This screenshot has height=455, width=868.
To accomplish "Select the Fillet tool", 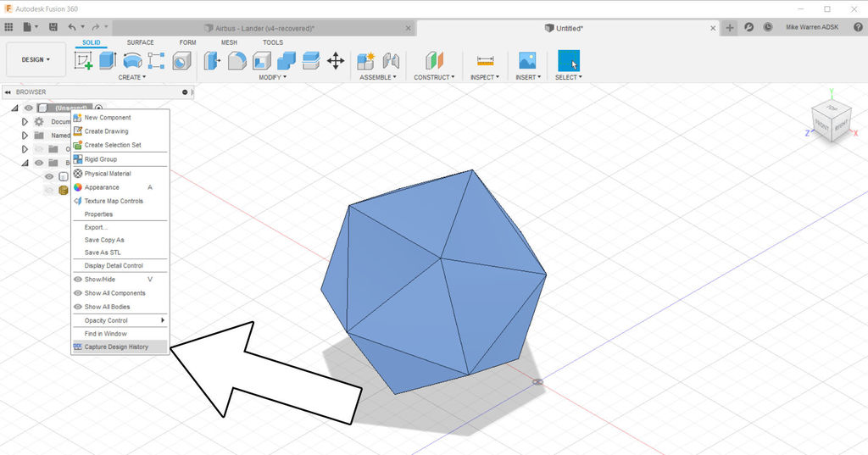I will pyautogui.click(x=237, y=60).
